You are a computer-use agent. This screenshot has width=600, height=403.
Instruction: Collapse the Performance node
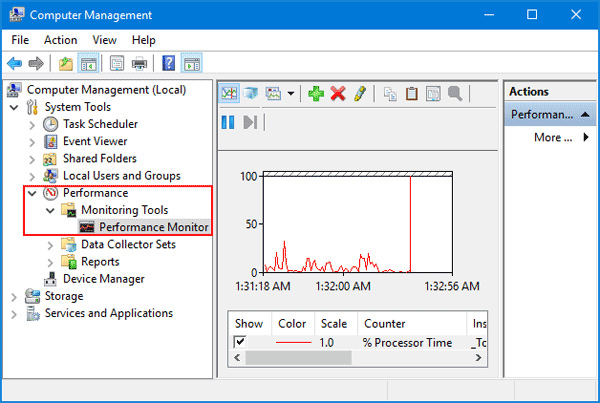click(32, 194)
